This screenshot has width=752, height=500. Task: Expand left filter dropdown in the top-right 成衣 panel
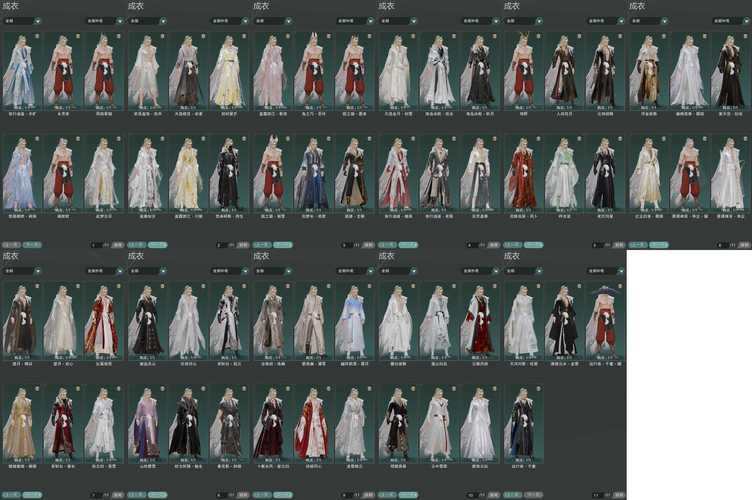point(644,20)
